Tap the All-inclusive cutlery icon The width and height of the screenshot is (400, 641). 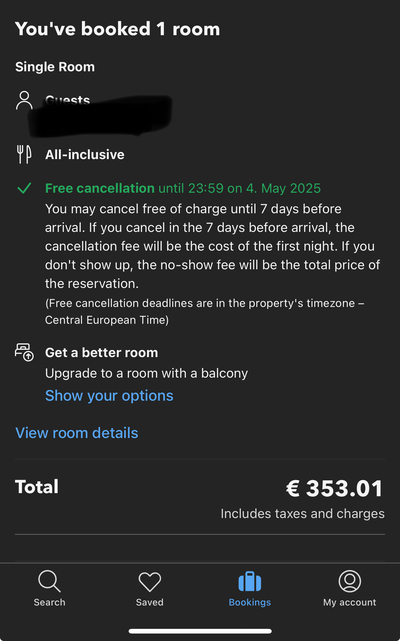point(24,155)
